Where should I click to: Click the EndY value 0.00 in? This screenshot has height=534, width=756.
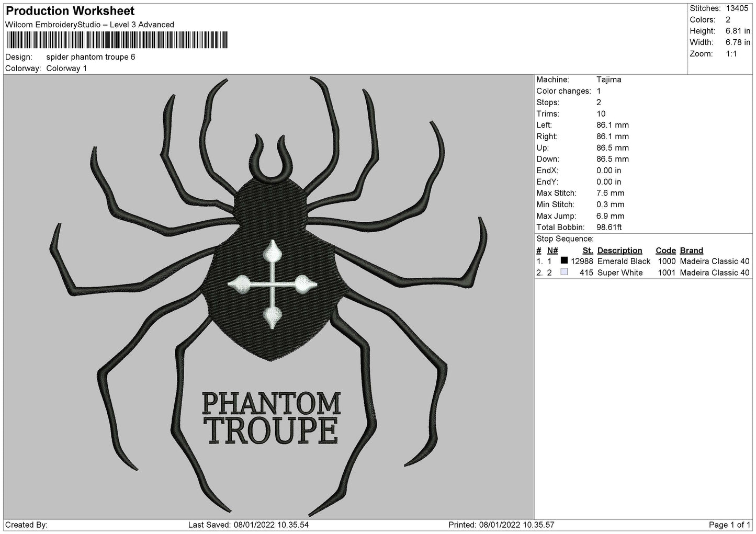(609, 182)
